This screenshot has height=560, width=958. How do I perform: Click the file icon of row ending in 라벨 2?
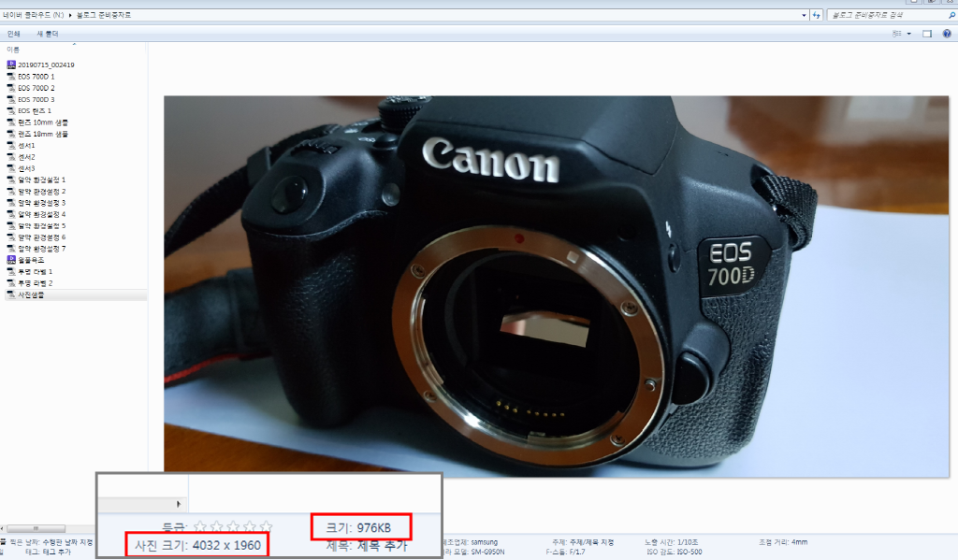click(x=11, y=283)
